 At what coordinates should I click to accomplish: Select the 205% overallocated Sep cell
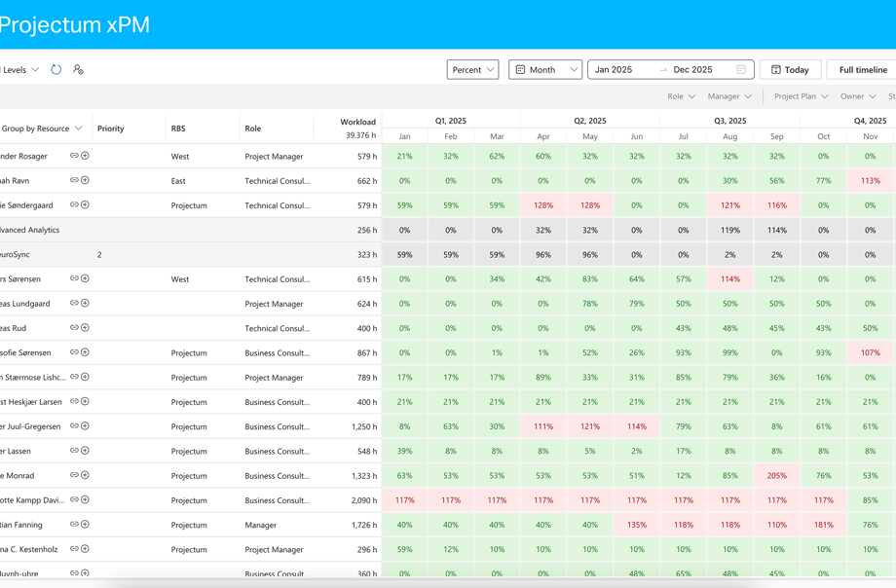point(776,475)
